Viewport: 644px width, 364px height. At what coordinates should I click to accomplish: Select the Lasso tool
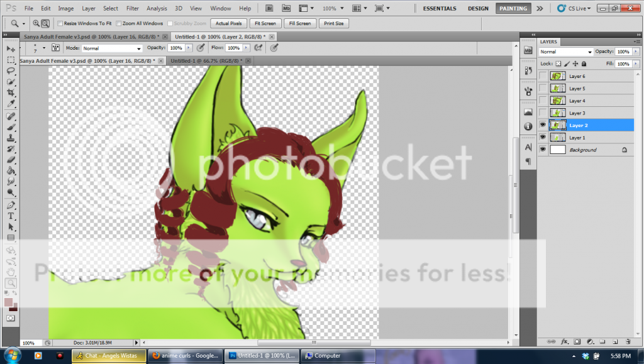click(11, 71)
